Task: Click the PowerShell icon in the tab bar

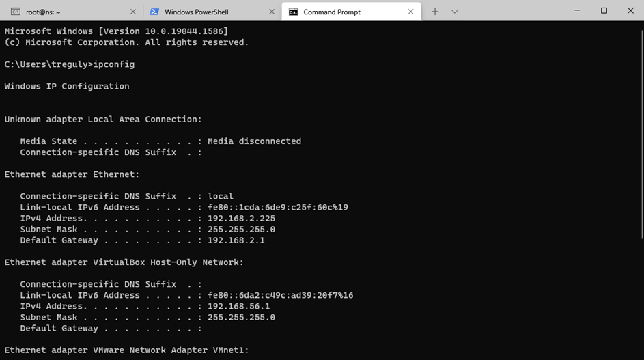Action: [154, 12]
